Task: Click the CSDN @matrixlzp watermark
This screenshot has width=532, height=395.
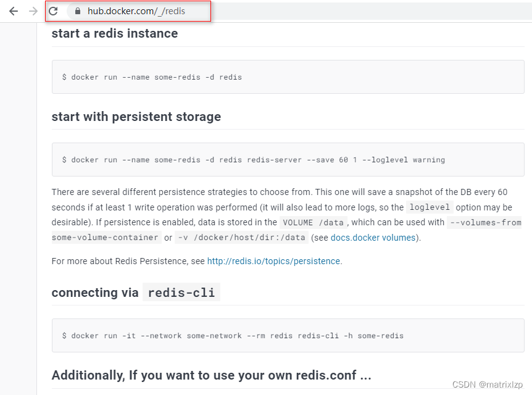Action: click(x=488, y=385)
